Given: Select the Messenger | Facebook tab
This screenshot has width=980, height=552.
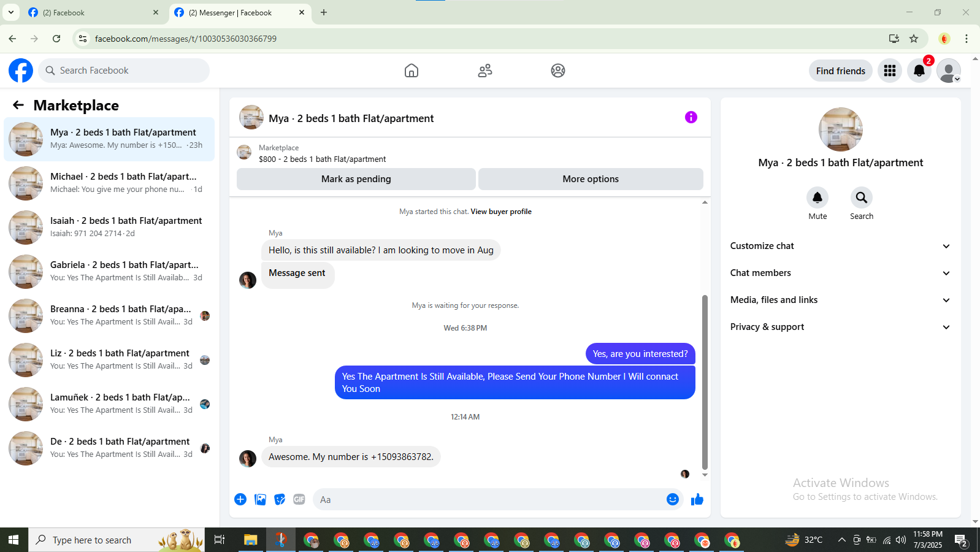Looking at the screenshot, I should (240, 12).
